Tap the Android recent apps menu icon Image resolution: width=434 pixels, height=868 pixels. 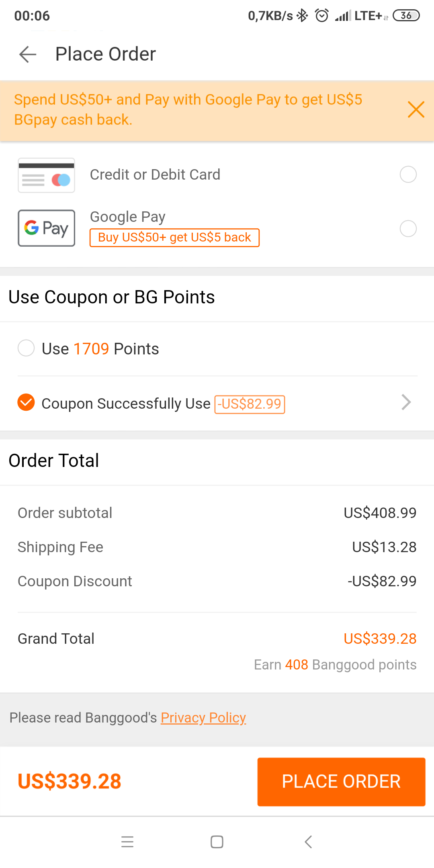point(127,841)
